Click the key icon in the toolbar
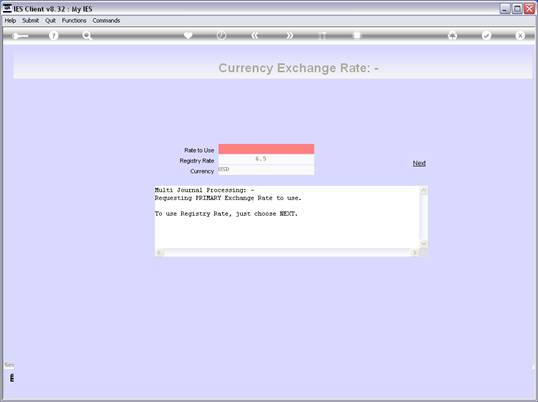Screen dimensions: 538x402 coord(20,36)
